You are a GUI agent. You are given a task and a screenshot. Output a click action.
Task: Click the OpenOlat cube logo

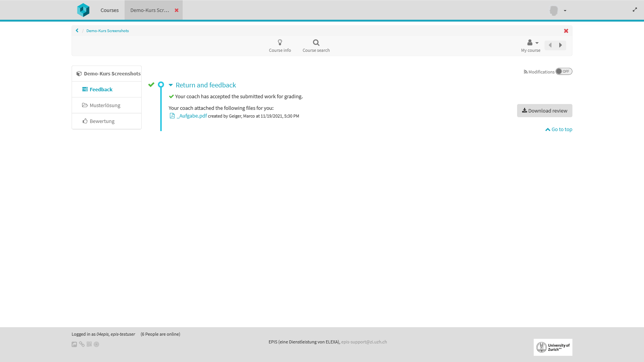pos(83,10)
